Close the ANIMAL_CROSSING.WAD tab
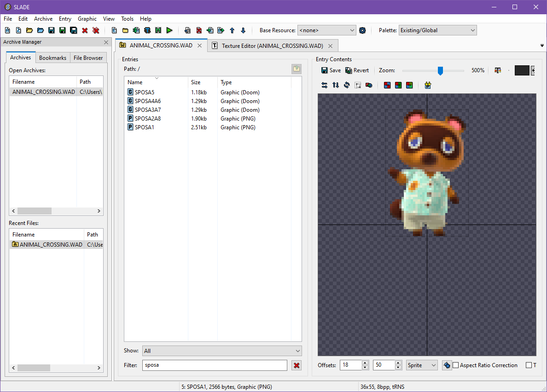547x392 pixels. pos(199,46)
